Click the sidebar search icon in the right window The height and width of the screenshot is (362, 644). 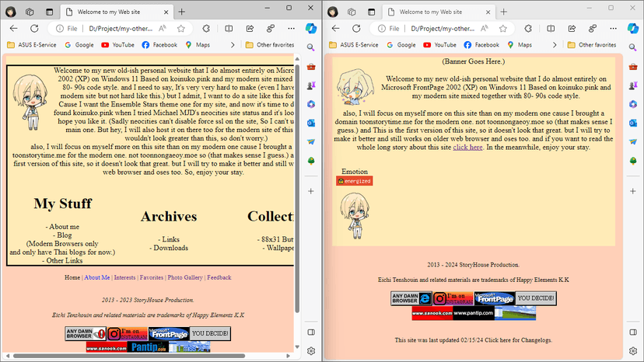pyautogui.click(x=633, y=48)
